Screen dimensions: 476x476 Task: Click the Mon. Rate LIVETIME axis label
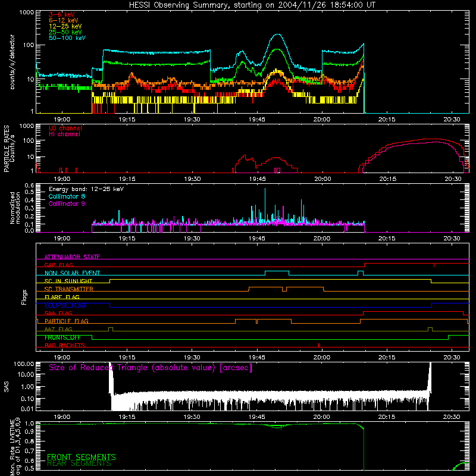pyautogui.click(x=15, y=446)
